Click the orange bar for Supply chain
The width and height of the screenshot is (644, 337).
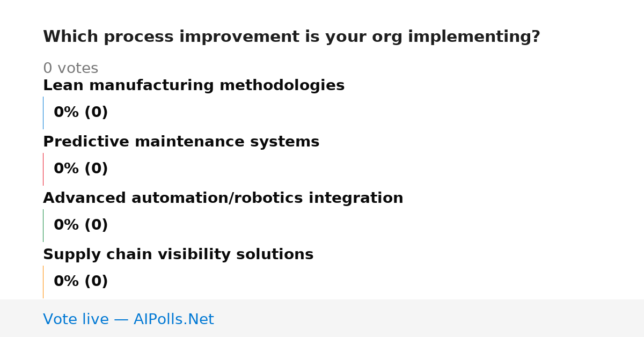[x=43, y=282]
